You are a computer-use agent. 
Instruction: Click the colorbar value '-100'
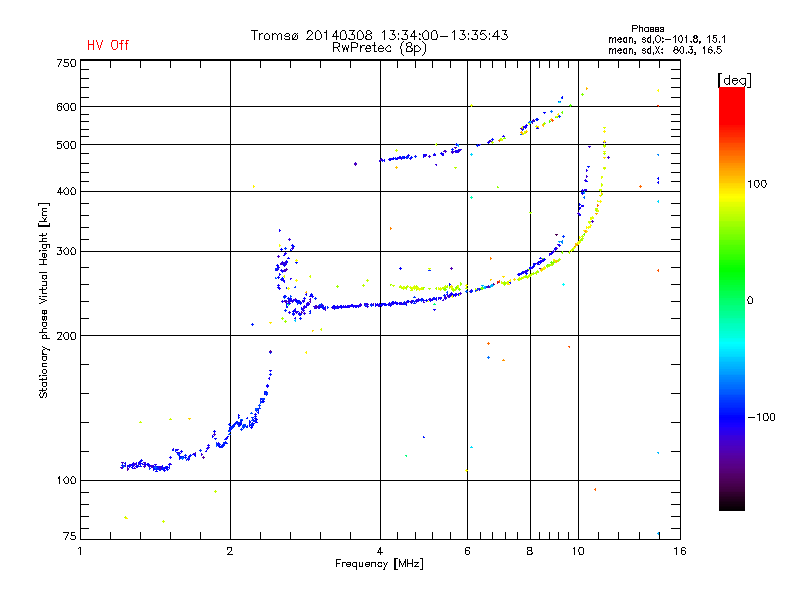coord(761,417)
